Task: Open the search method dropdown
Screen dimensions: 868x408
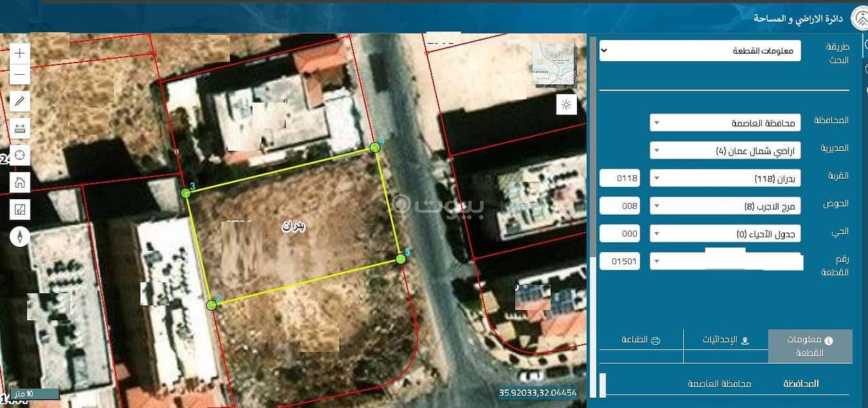Action: point(700,70)
